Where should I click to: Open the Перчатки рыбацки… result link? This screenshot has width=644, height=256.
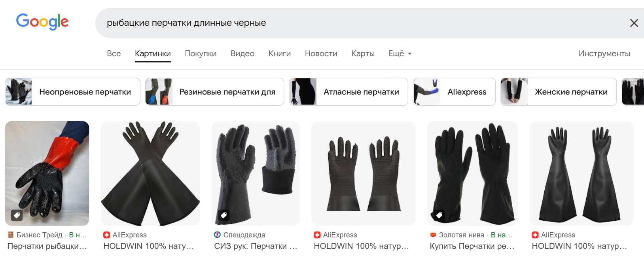coord(47,246)
